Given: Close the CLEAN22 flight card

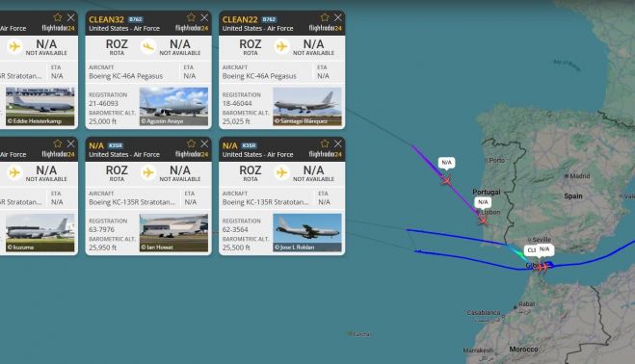Looking at the screenshot, I should [338, 17].
